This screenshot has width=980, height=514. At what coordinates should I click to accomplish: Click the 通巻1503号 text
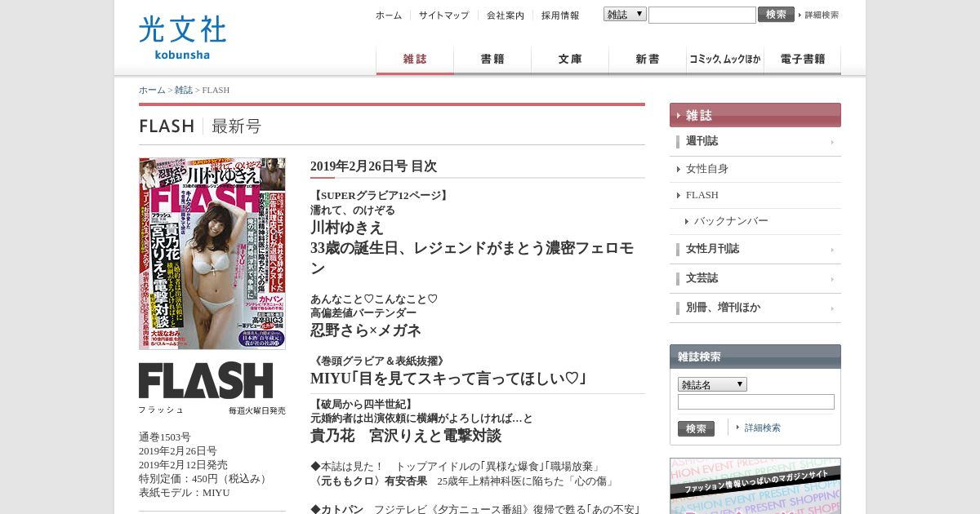coord(165,437)
